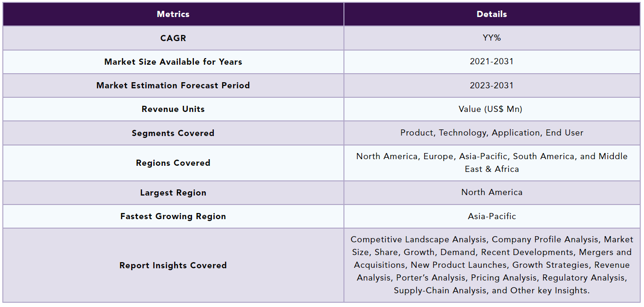Select the Revenue Units label

point(173,109)
